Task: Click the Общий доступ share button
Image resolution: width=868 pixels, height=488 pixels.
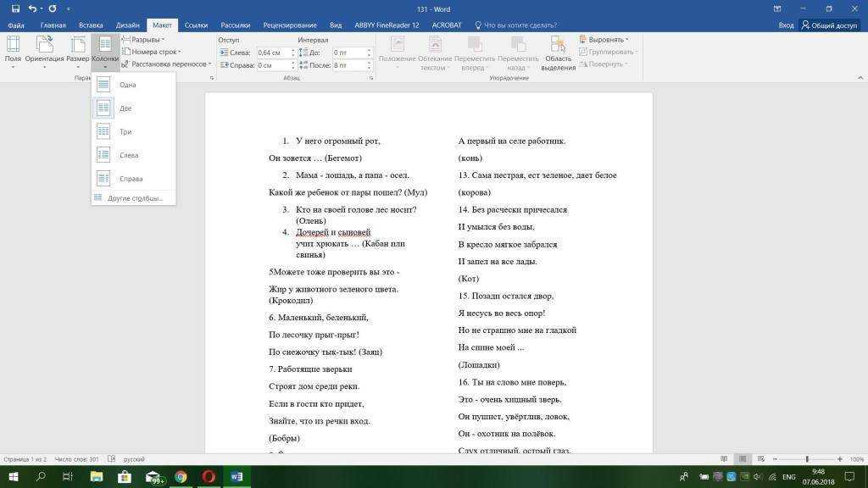Action: [x=830, y=25]
